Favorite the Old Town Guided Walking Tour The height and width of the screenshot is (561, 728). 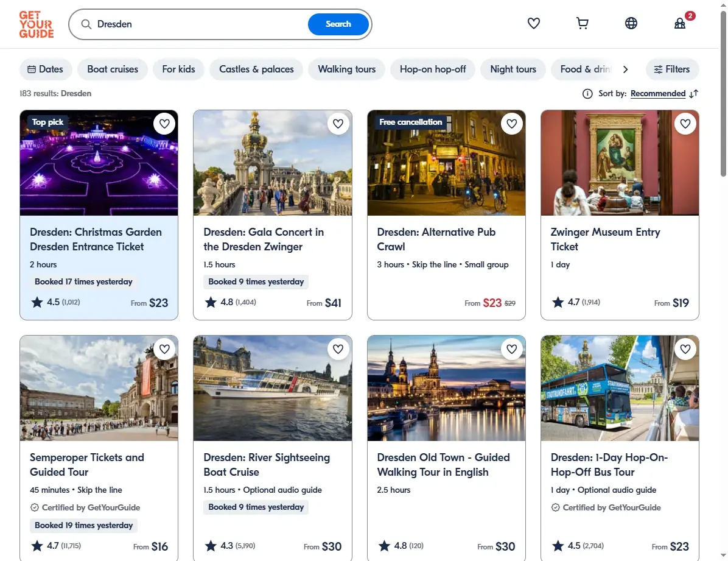(x=512, y=349)
